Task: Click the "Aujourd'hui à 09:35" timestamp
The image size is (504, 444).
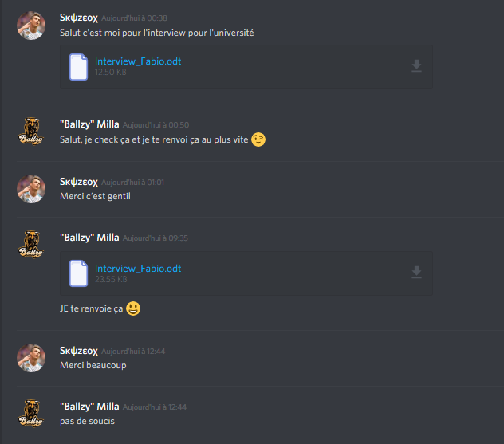Action: coord(156,238)
